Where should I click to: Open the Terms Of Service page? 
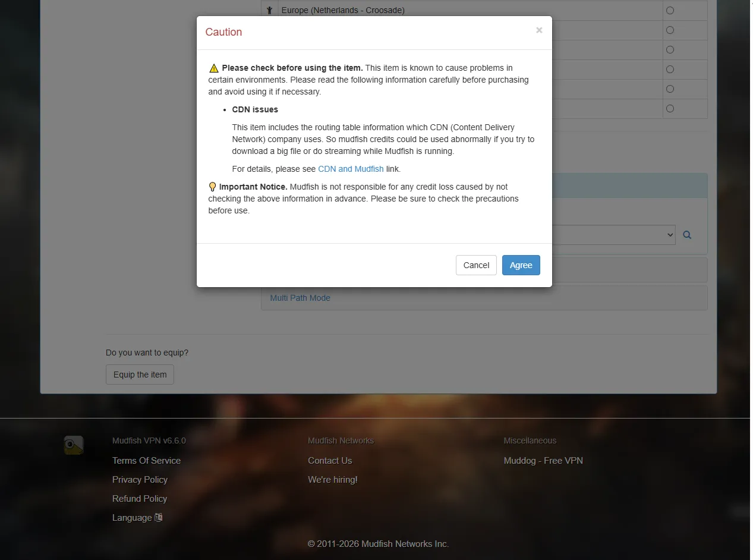(146, 461)
